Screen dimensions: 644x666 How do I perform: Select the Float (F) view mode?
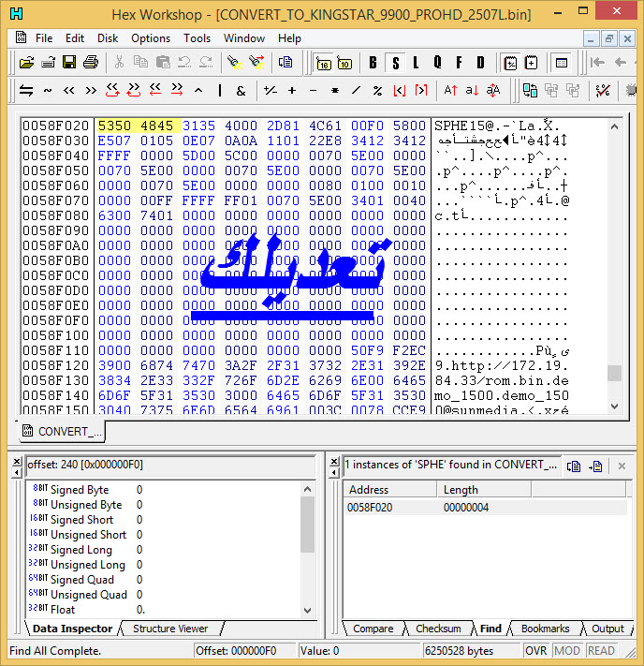[x=459, y=64]
